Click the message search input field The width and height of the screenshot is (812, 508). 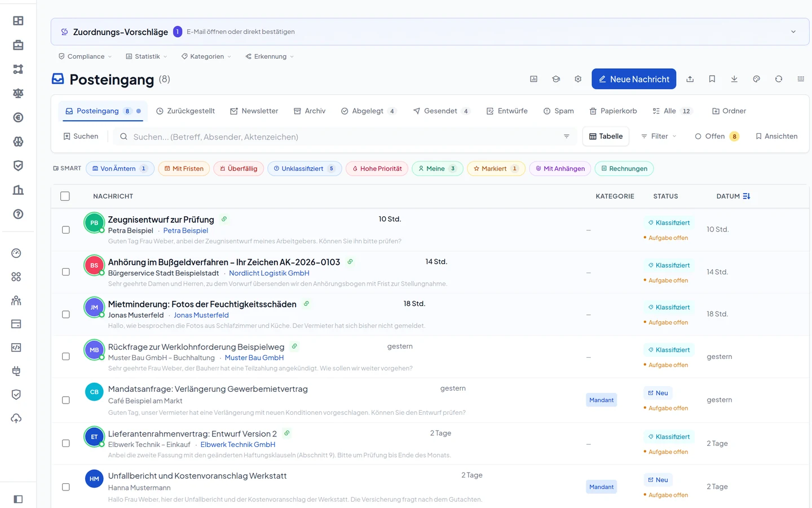point(345,137)
